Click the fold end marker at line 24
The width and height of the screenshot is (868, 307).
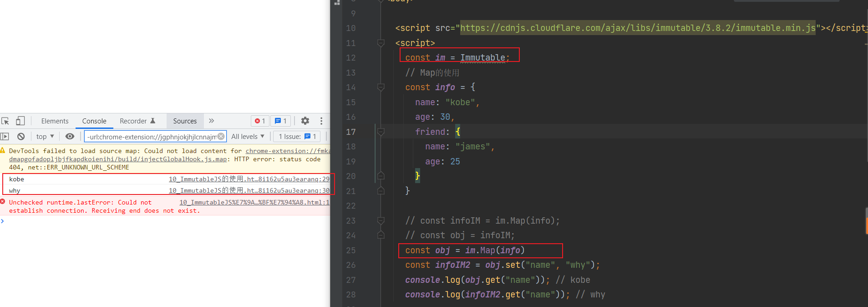[381, 235]
